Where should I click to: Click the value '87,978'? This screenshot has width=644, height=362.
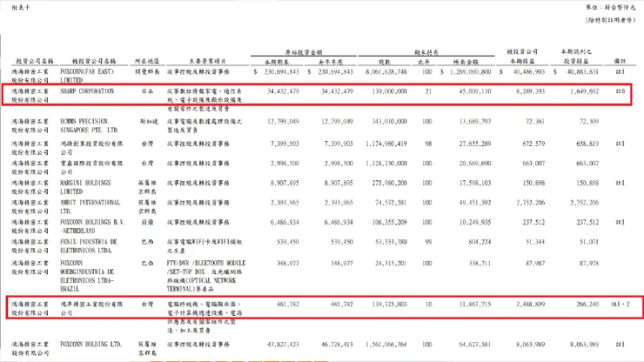point(589,263)
